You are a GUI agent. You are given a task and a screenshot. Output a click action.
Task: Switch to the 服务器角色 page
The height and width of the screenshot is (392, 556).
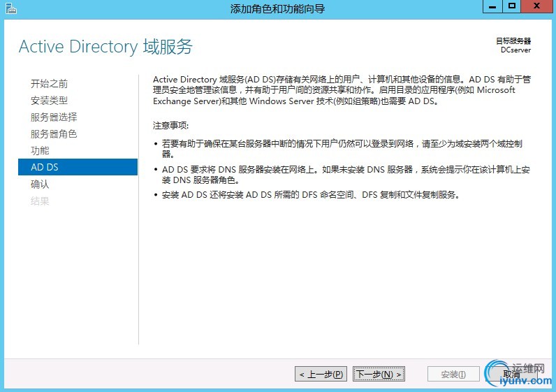(x=54, y=134)
